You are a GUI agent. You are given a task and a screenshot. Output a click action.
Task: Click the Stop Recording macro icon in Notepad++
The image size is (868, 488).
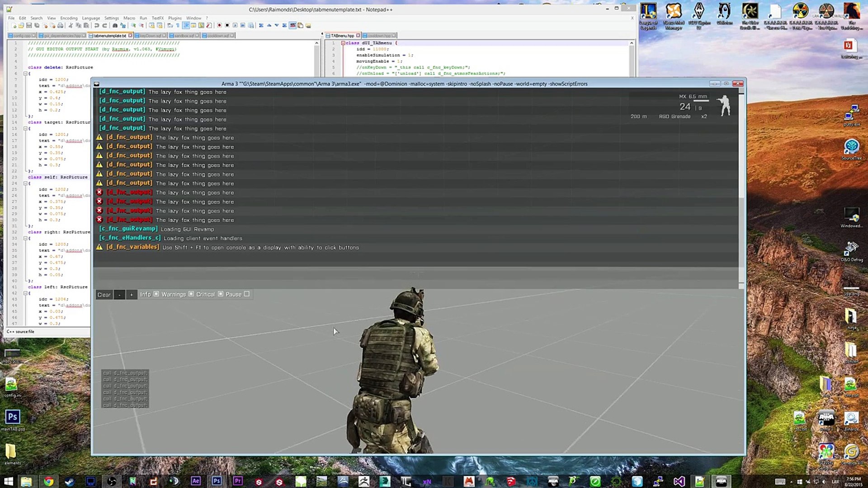(x=227, y=25)
